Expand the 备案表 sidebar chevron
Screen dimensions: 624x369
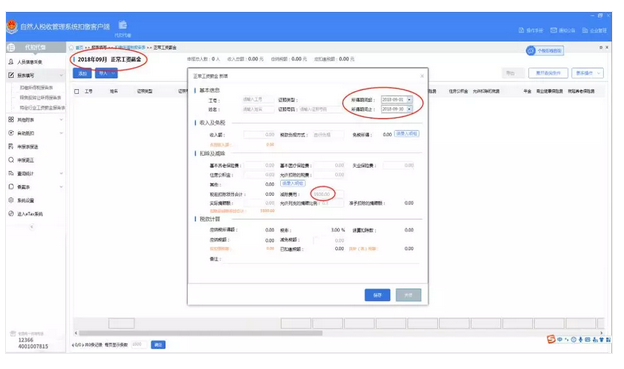pyautogui.click(x=61, y=186)
